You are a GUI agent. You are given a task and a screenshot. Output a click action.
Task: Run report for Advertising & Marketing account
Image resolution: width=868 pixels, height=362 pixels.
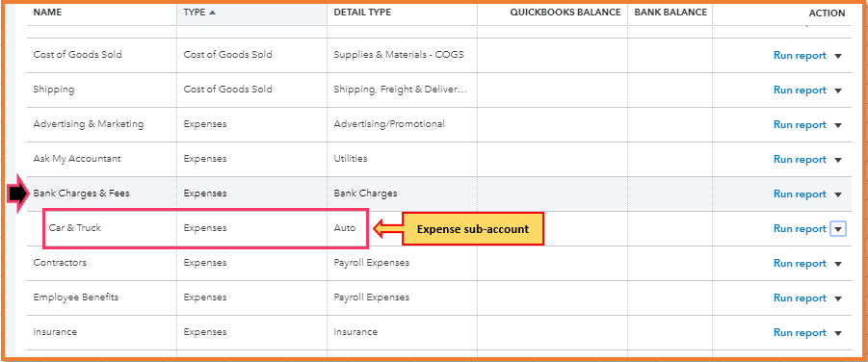click(x=800, y=124)
